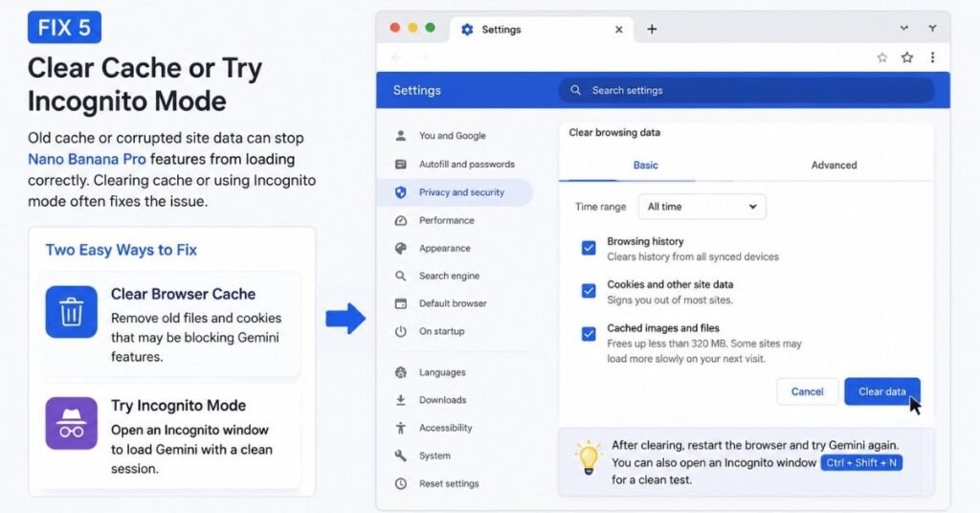
Task: Click the Clear data button
Action: coord(881,391)
